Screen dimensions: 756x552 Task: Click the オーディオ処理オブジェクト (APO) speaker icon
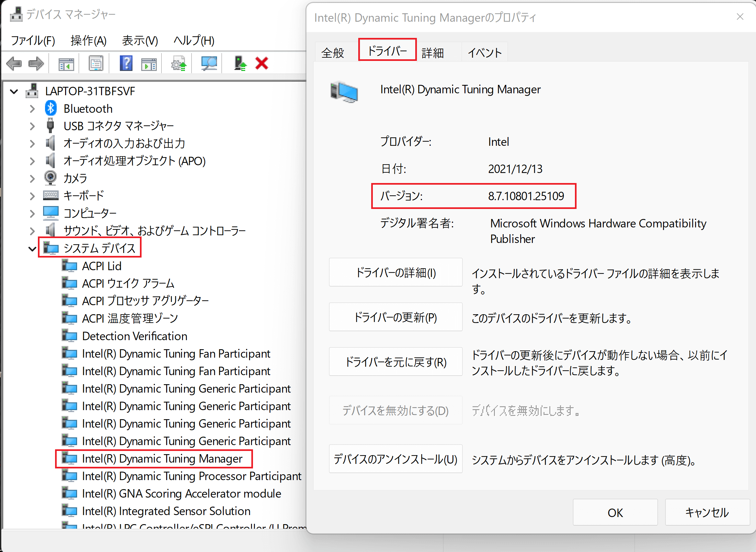pyautogui.click(x=51, y=160)
